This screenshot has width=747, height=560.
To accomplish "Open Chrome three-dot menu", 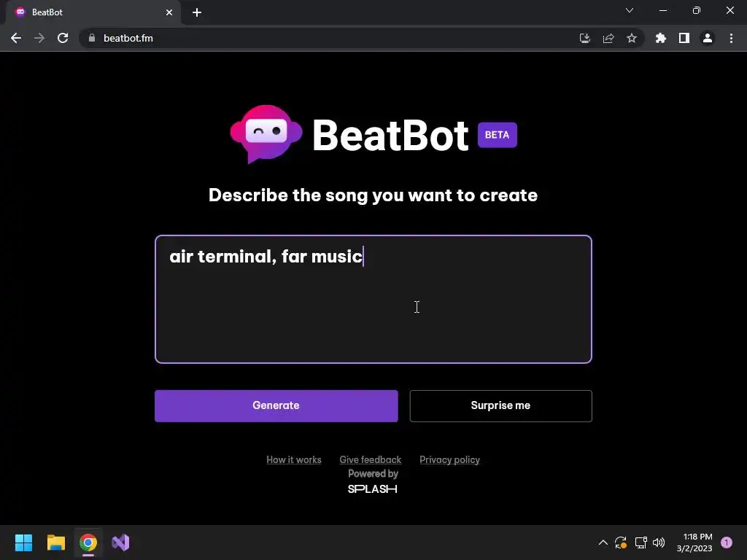I will (731, 38).
